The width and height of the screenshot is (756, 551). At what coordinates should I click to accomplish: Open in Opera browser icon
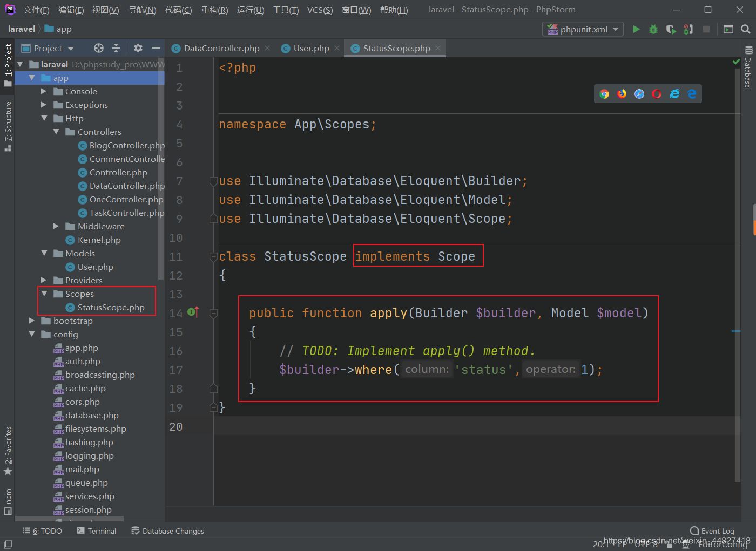tap(657, 94)
